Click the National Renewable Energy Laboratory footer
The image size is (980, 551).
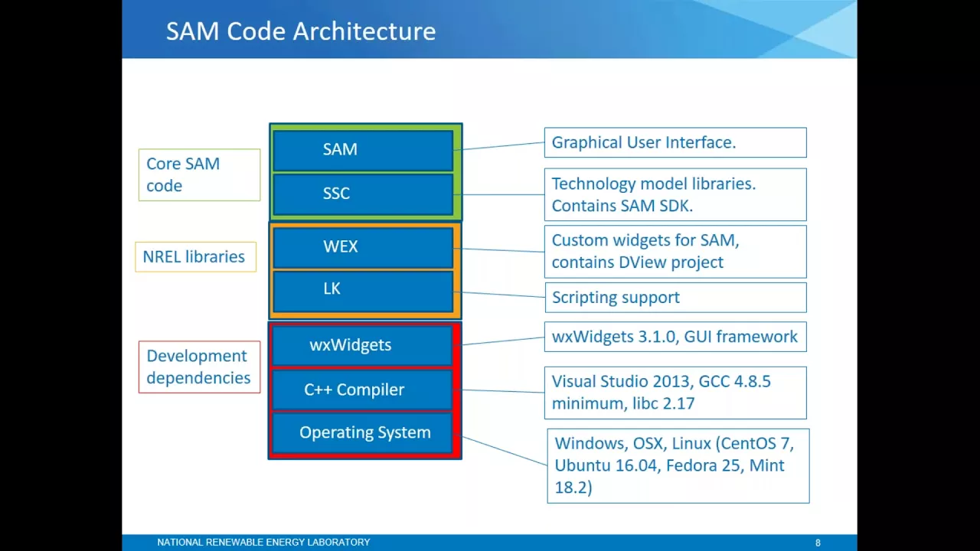pos(263,543)
